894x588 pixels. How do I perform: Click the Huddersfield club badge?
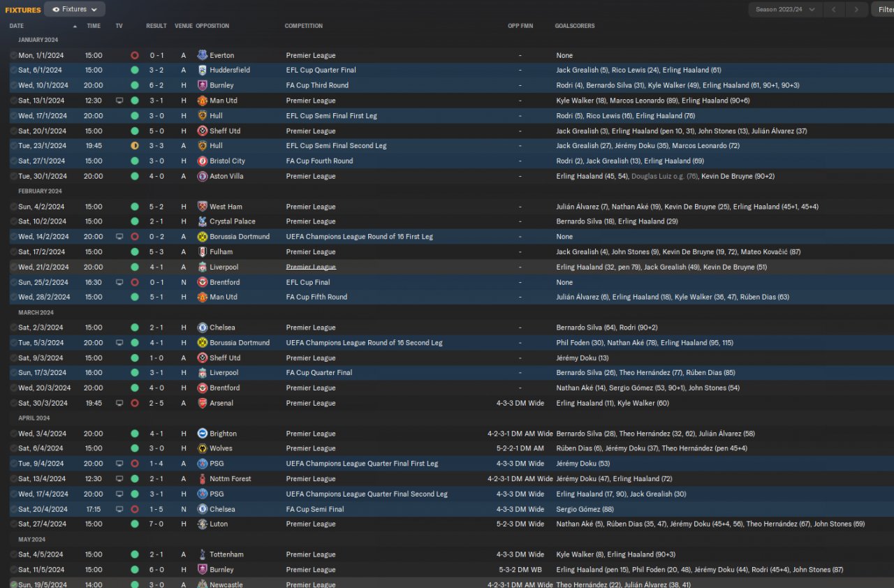pyautogui.click(x=203, y=70)
